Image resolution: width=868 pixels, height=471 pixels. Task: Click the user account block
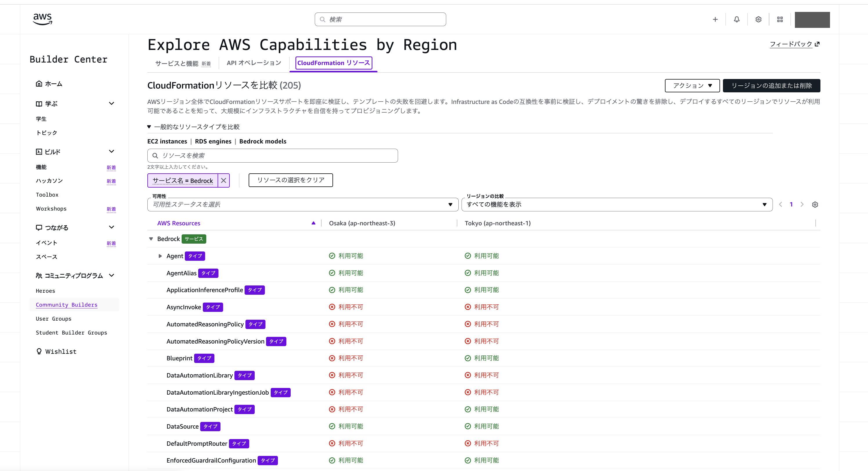pos(812,19)
